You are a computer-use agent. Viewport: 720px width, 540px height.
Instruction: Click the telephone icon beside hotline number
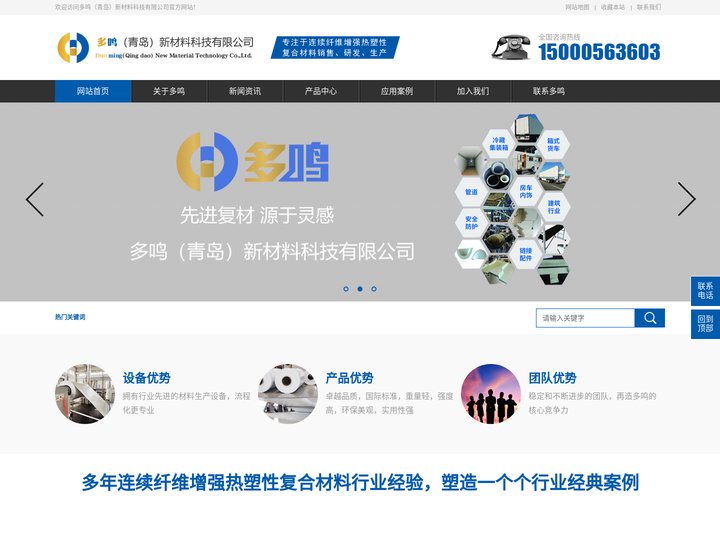(x=511, y=47)
